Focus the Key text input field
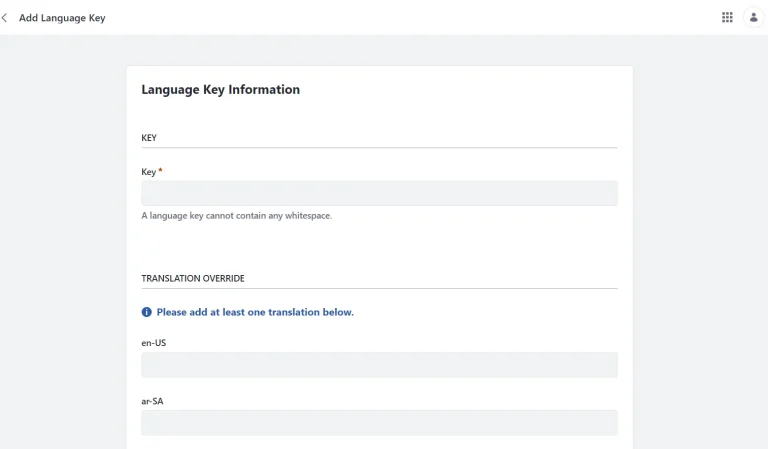Screen dimensions: 768x449 (x=379, y=193)
